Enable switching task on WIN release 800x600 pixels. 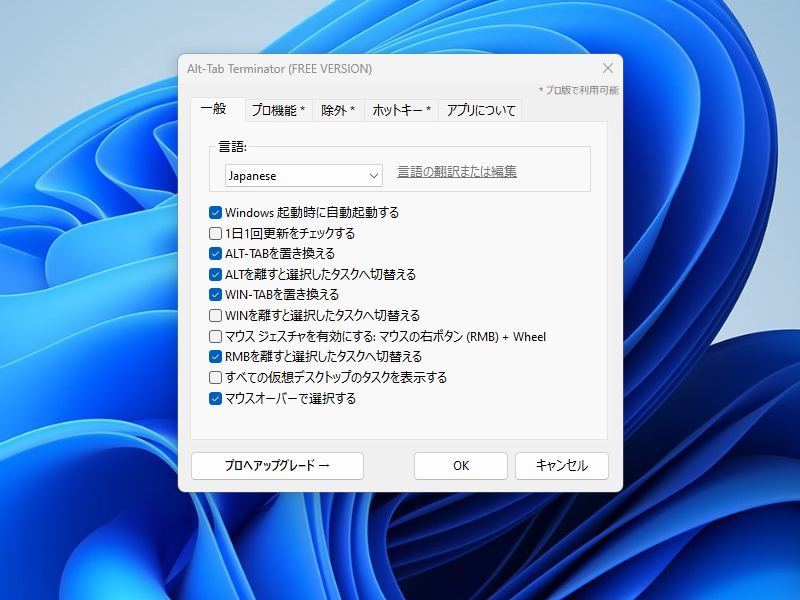(x=214, y=315)
